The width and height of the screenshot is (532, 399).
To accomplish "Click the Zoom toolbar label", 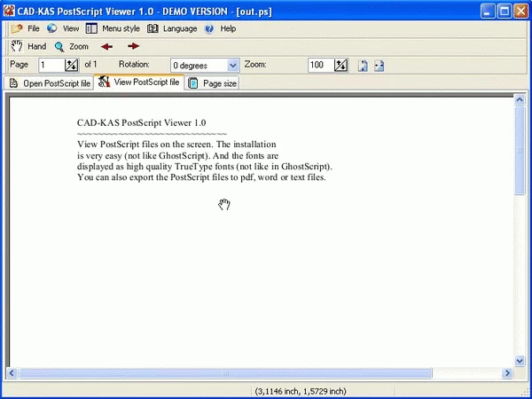I will [x=79, y=46].
